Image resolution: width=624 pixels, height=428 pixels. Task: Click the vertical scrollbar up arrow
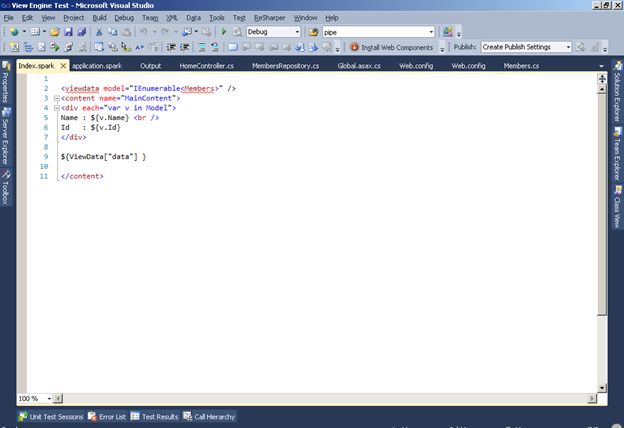pyautogui.click(x=602, y=90)
